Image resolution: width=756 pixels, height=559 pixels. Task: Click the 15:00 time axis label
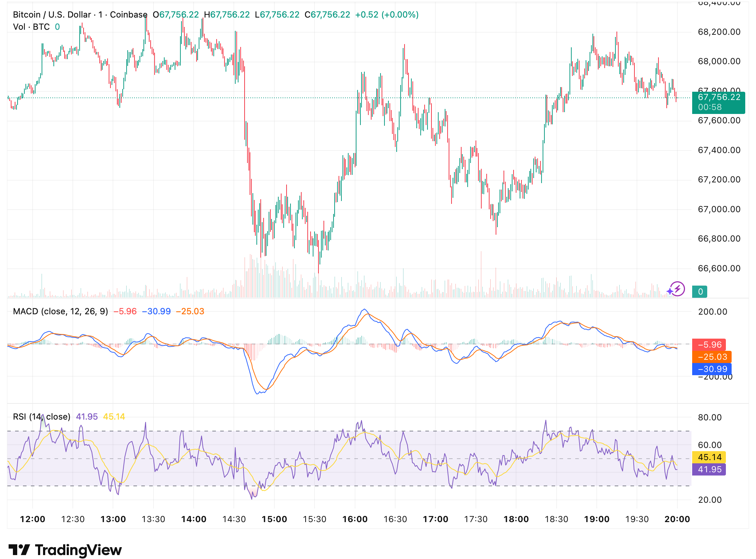pos(274,519)
